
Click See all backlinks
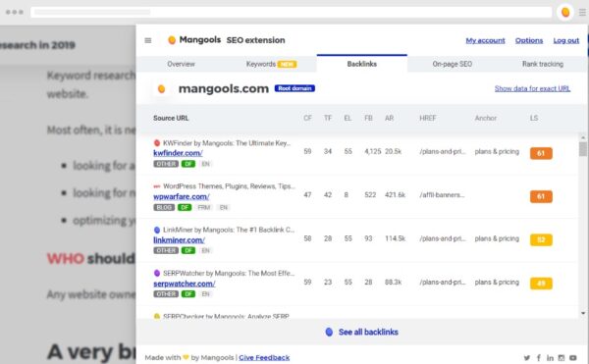(x=368, y=332)
